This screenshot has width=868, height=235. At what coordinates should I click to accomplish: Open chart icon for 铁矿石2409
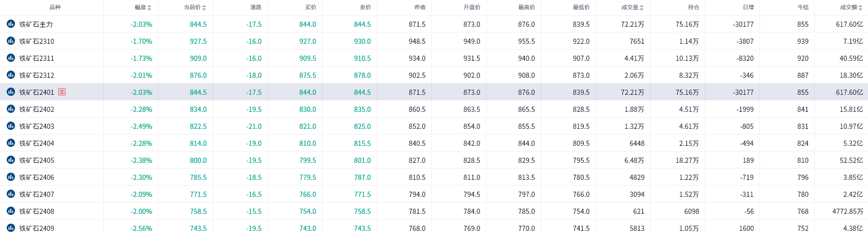(x=11, y=228)
